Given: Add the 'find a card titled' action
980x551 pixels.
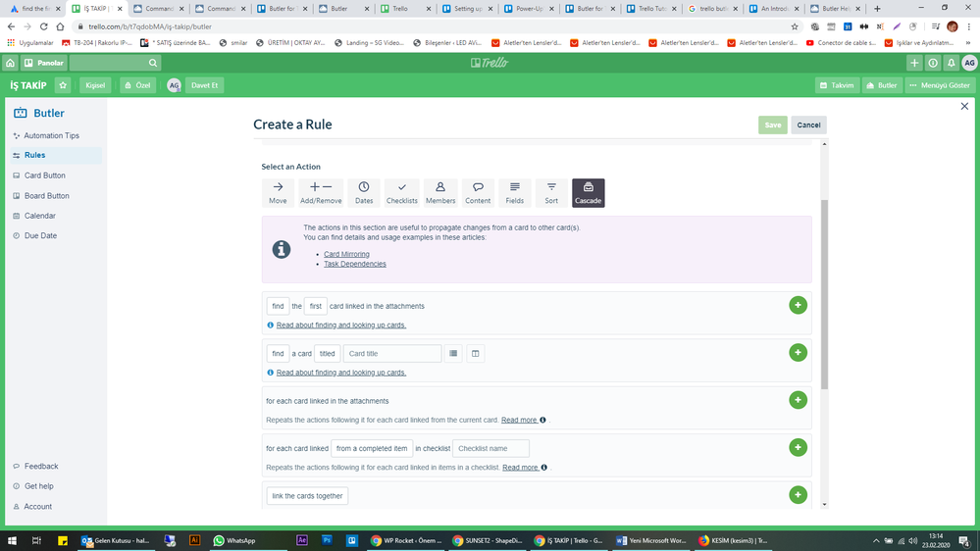Looking at the screenshot, I should 798,352.
